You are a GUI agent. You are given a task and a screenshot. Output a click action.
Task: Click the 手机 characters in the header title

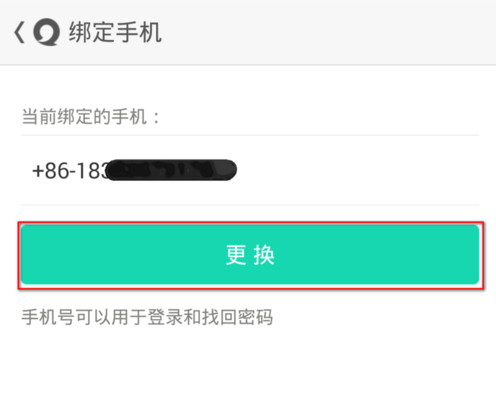[139, 32]
